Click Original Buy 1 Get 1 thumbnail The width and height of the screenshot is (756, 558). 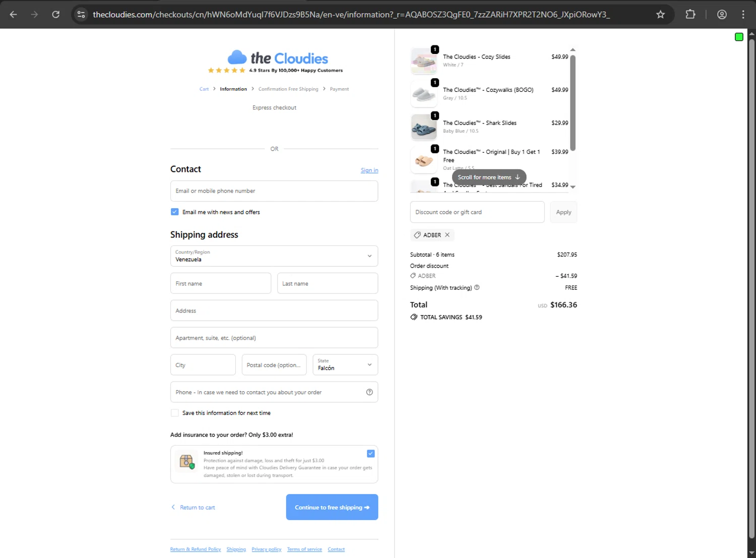[x=424, y=160]
